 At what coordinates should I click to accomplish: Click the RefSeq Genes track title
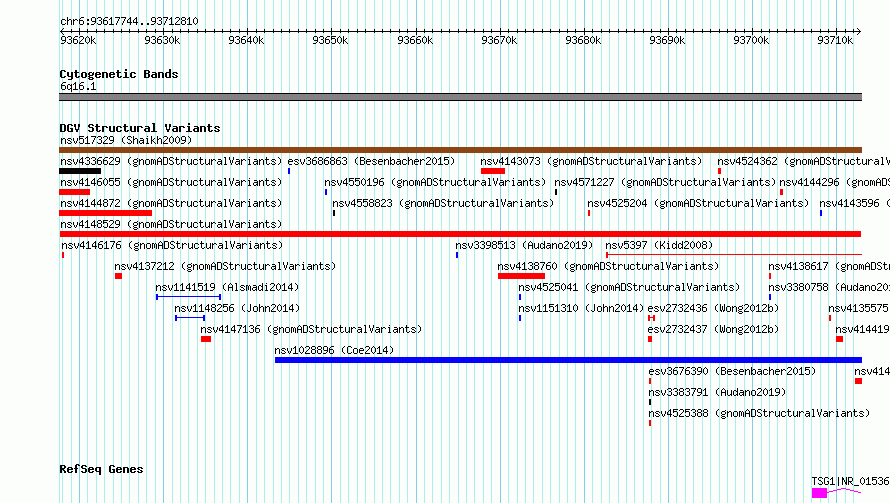point(101,469)
